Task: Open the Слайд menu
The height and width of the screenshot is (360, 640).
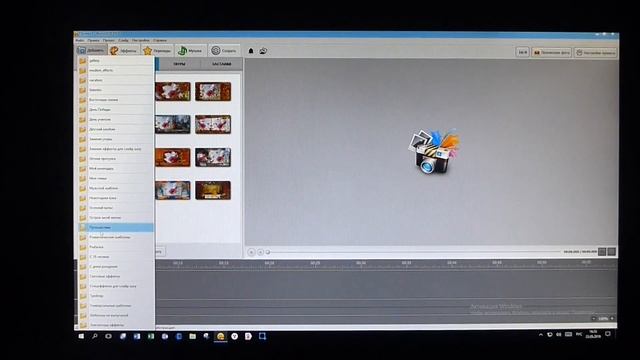Action: (x=123, y=40)
